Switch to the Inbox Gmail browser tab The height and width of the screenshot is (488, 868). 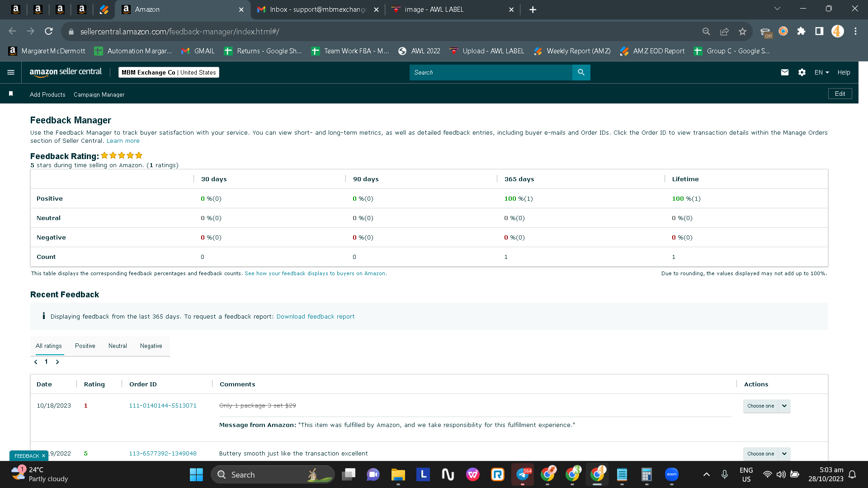tap(318, 9)
